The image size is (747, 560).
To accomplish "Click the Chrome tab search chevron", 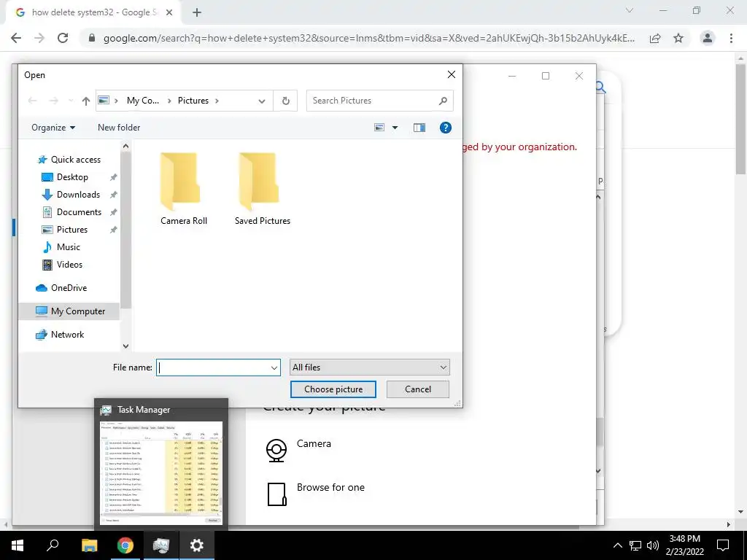I will point(630,10).
